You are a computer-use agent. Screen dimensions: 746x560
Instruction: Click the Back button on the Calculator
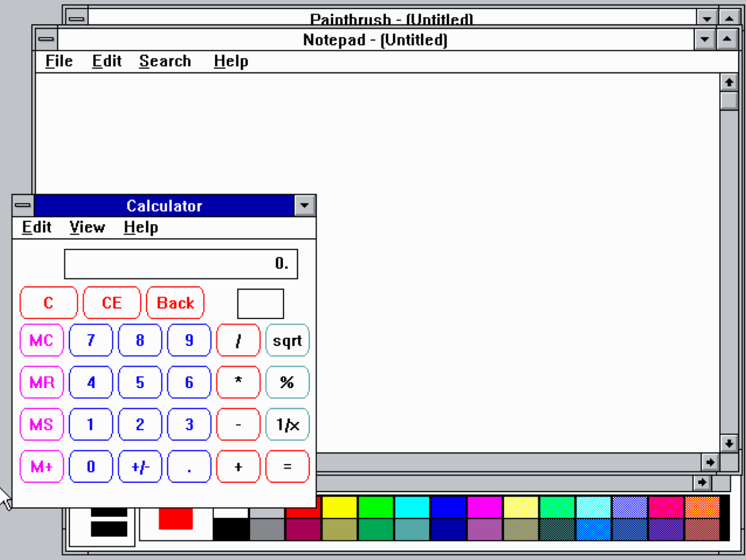[x=176, y=303]
